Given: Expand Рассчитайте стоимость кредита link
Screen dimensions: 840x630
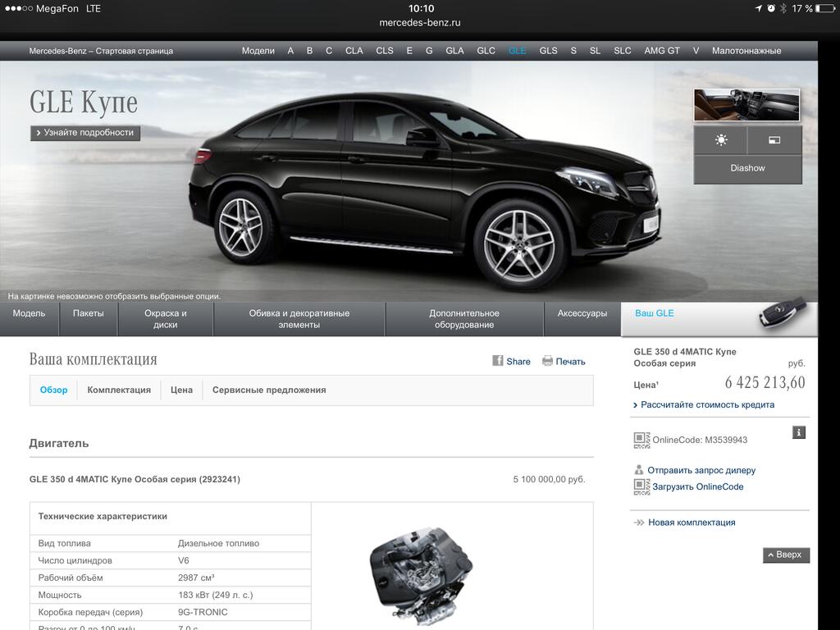Looking at the screenshot, I should point(706,404).
